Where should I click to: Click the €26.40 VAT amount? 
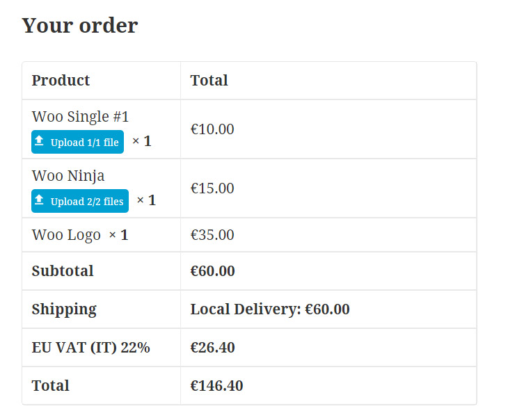point(212,347)
